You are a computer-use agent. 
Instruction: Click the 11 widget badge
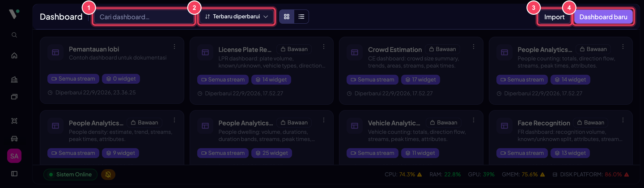point(420,153)
